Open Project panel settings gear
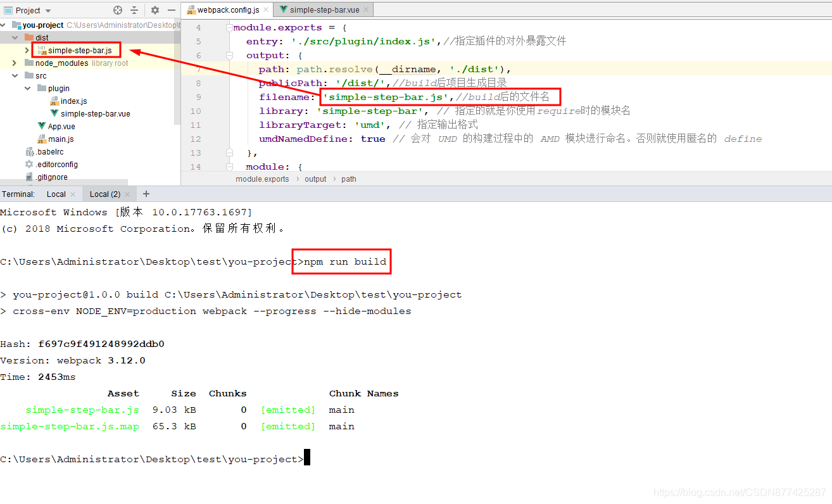 [155, 10]
